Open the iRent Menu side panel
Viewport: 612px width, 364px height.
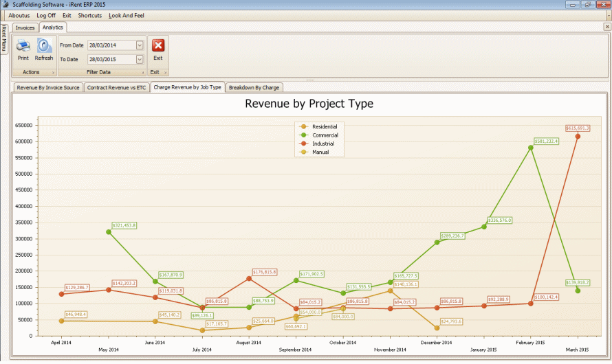pyautogui.click(x=4, y=38)
